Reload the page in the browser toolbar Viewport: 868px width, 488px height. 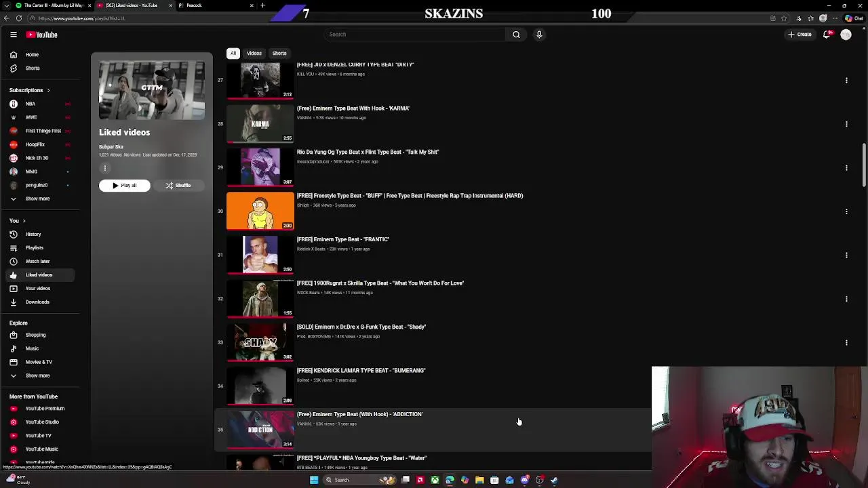(19, 18)
